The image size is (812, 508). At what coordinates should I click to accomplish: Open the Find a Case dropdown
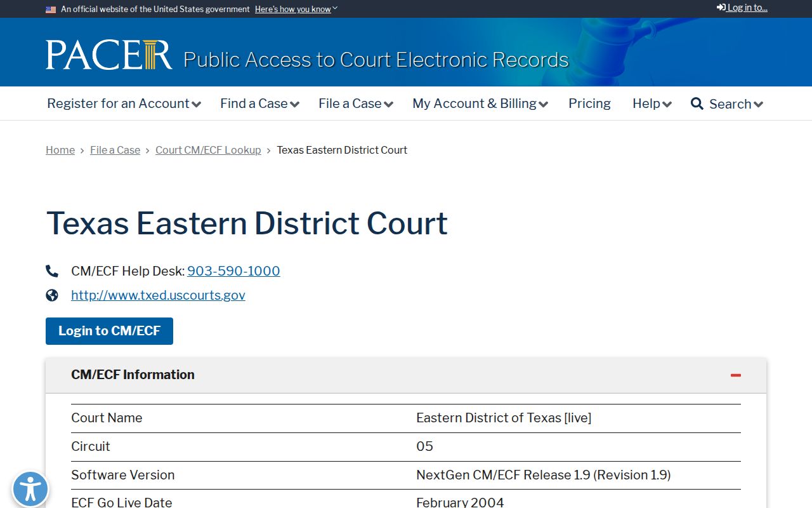coord(259,104)
